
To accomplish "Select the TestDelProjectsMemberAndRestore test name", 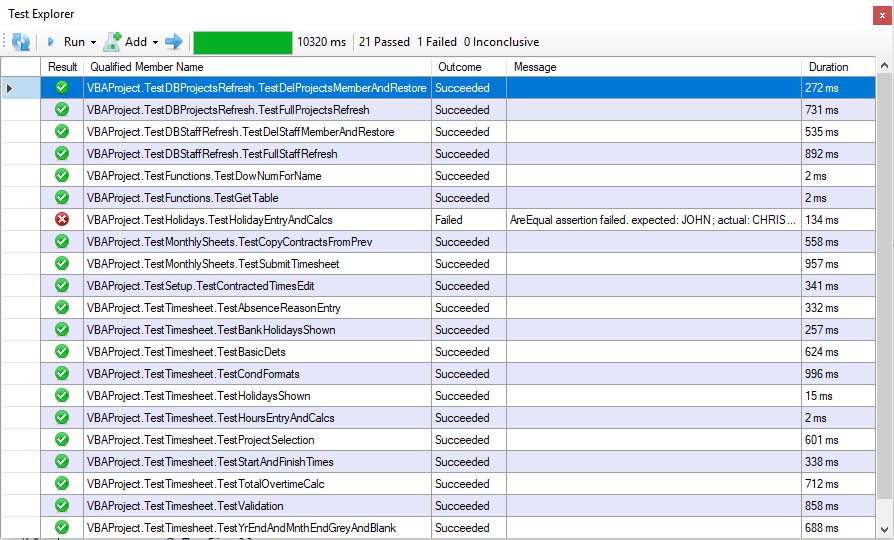I will (x=257, y=88).
